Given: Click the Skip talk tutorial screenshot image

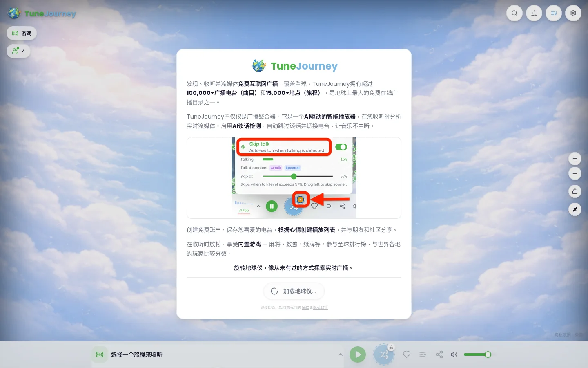Looking at the screenshot, I should (294, 178).
